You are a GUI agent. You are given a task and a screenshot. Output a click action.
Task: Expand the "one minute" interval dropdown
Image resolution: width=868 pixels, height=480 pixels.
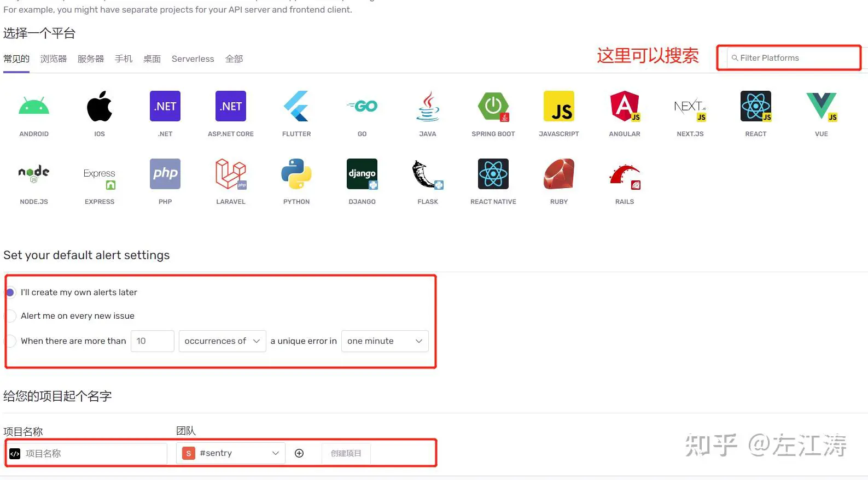click(x=385, y=341)
